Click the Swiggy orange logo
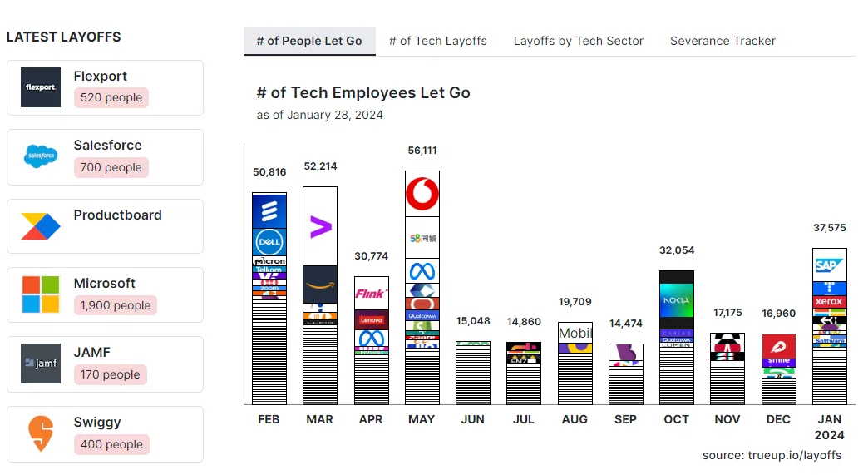The height and width of the screenshot is (475, 868). [41, 433]
